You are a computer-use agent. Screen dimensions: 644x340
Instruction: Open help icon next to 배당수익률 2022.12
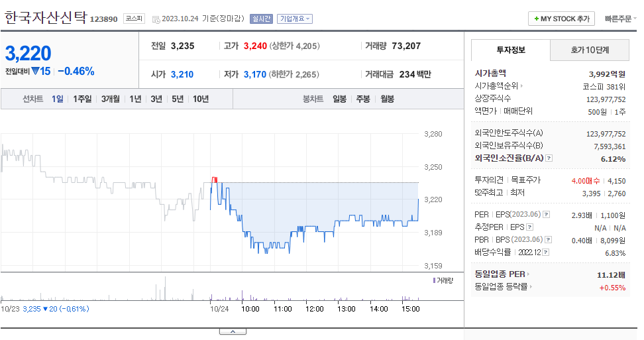(x=546, y=253)
